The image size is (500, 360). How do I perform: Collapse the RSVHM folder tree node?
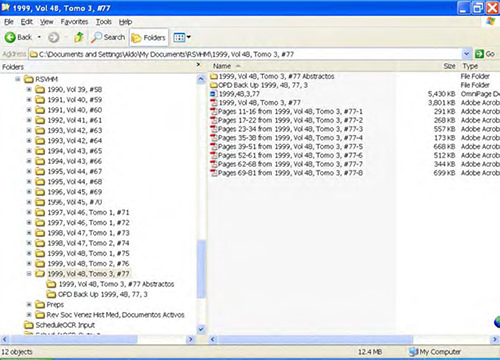coord(18,79)
